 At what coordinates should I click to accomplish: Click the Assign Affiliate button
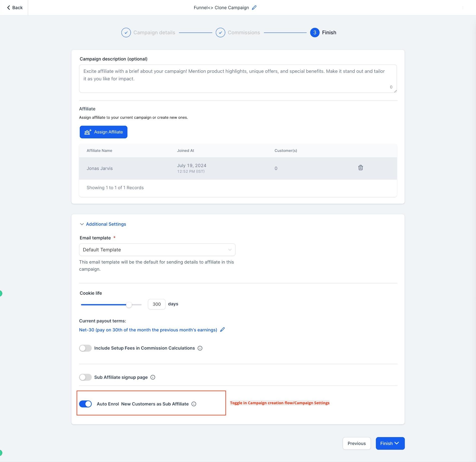click(x=103, y=132)
